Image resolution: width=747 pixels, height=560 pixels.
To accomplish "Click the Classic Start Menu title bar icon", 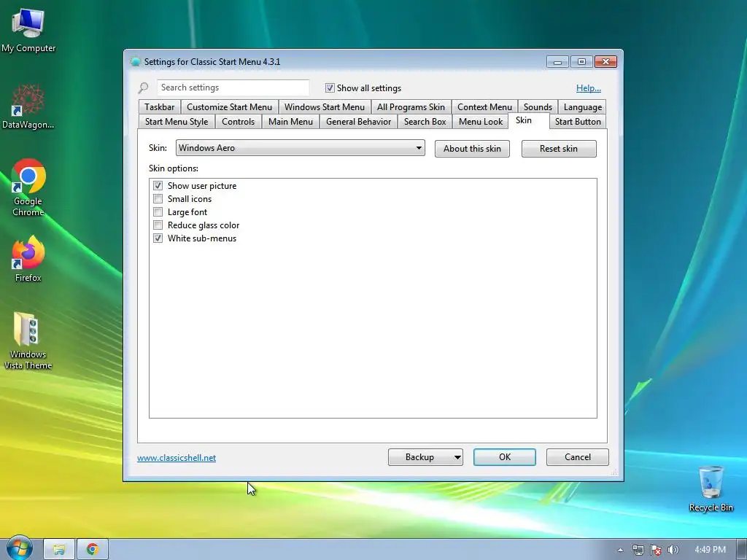I will pyautogui.click(x=135, y=61).
